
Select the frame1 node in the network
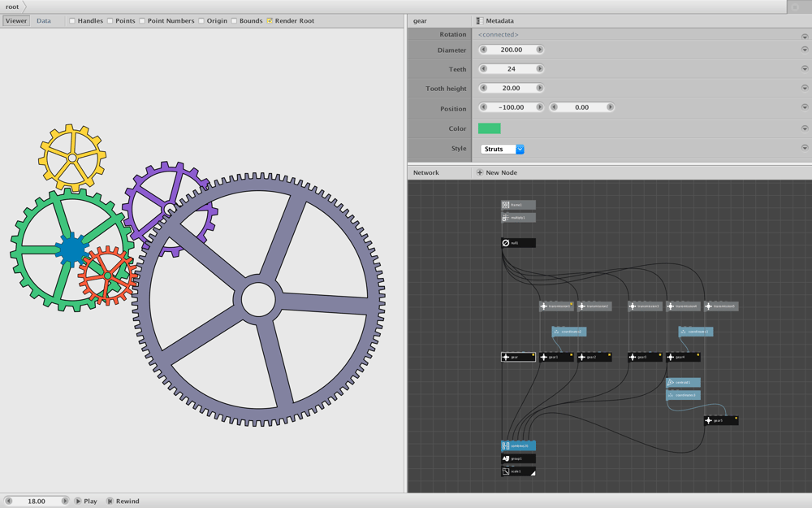click(x=518, y=205)
